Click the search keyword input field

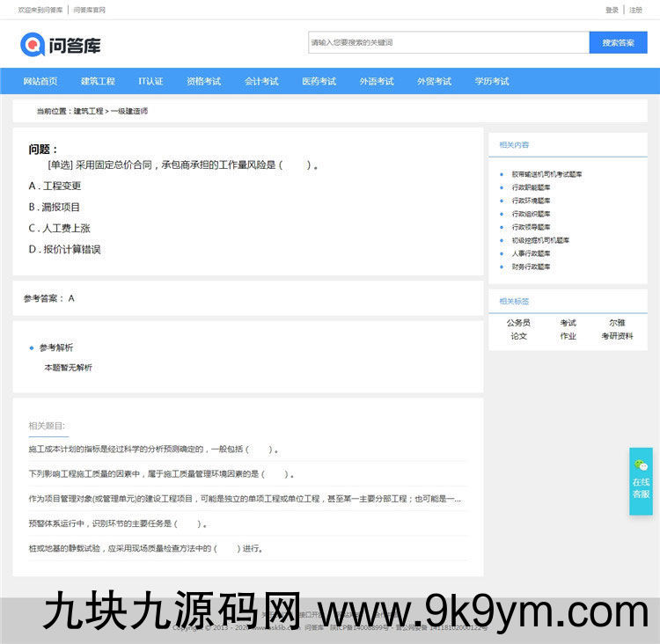click(448, 42)
